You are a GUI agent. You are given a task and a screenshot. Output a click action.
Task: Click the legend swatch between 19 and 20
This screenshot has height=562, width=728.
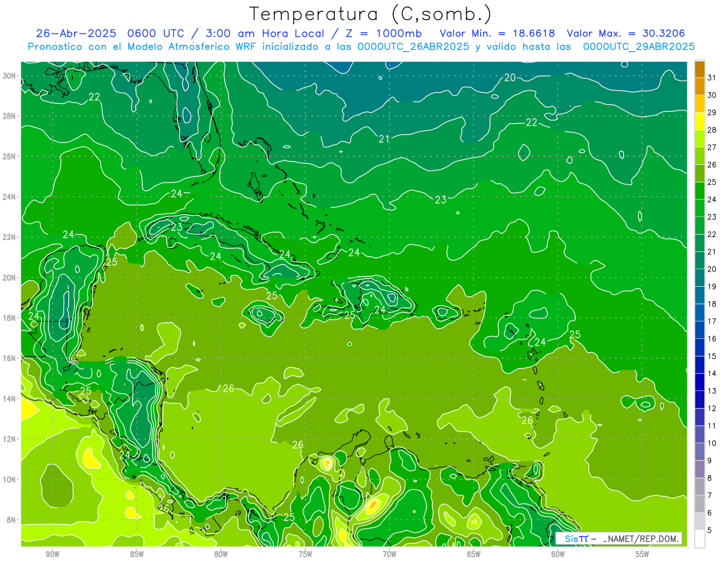coord(699,278)
